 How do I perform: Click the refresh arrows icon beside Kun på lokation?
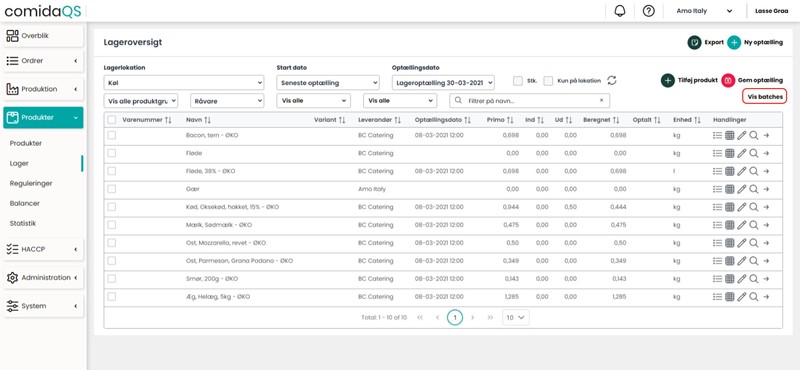pyautogui.click(x=612, y=81)
